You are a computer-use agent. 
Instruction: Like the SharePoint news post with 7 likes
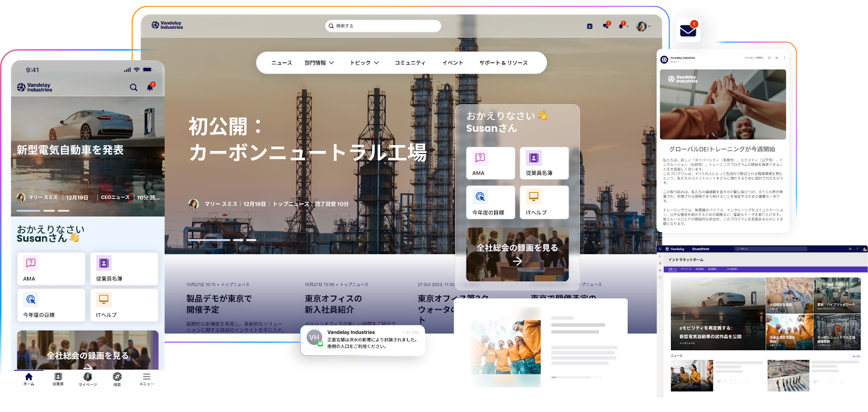click(816, 382)
